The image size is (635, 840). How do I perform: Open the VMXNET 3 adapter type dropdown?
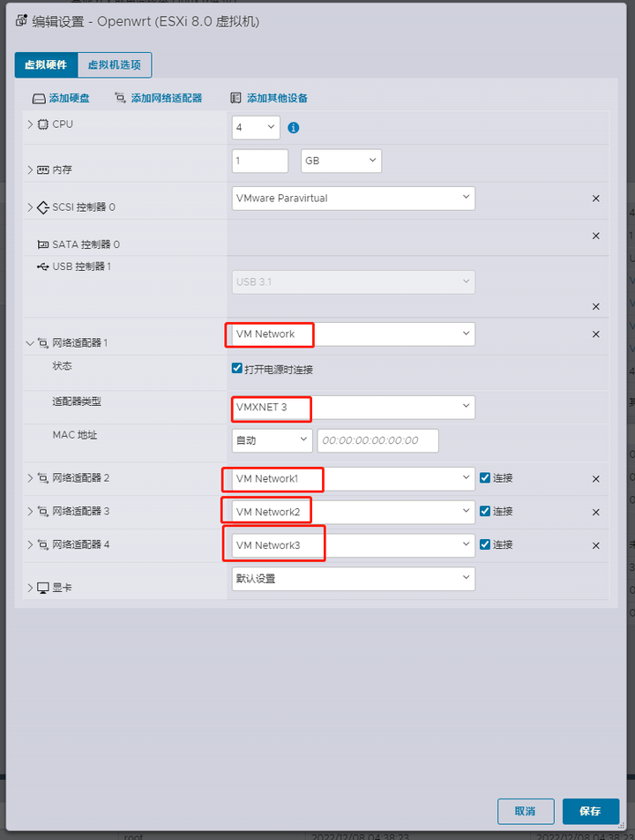pyautogui.click(x=354, y=407)
